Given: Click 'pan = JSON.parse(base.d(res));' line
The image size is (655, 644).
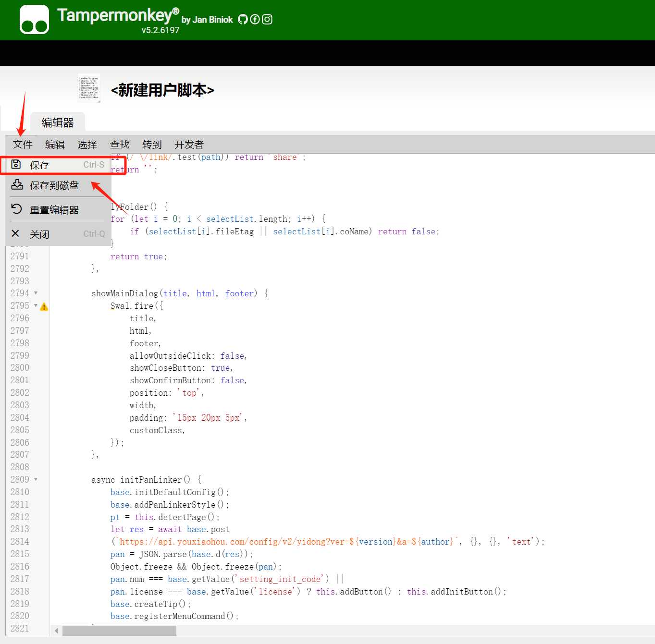Looking at the screenshot, I should 182,554.
